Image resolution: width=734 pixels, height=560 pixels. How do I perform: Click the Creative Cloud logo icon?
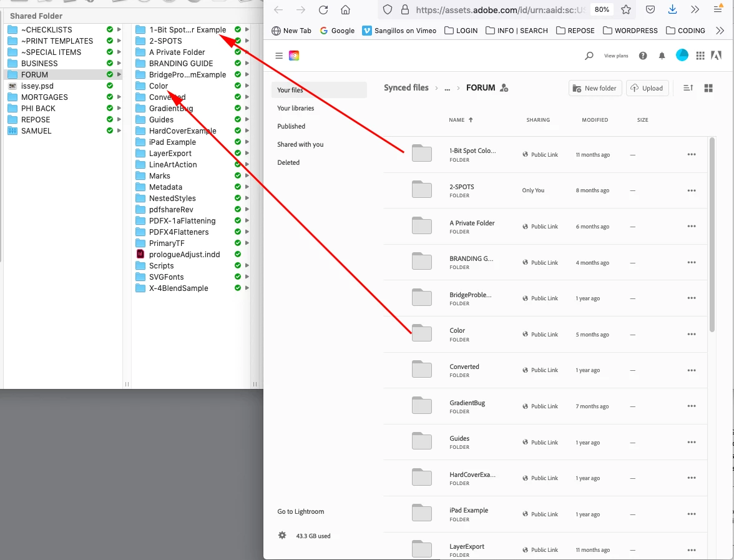[x=294, y=56]
